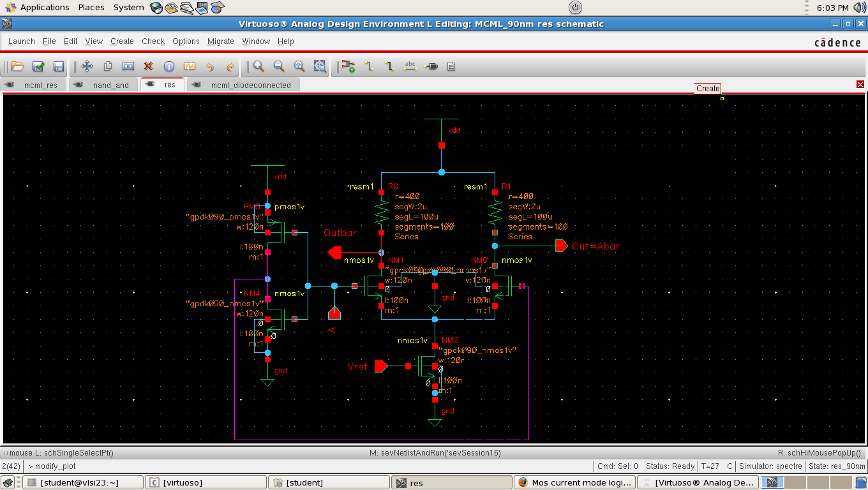Open the Migrate menu

coord(220,41)
